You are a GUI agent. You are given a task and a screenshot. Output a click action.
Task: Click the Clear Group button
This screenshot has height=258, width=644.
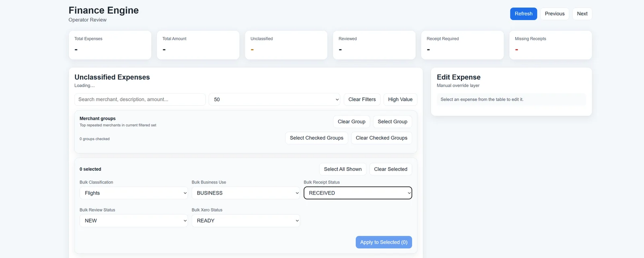coord(351,122)
